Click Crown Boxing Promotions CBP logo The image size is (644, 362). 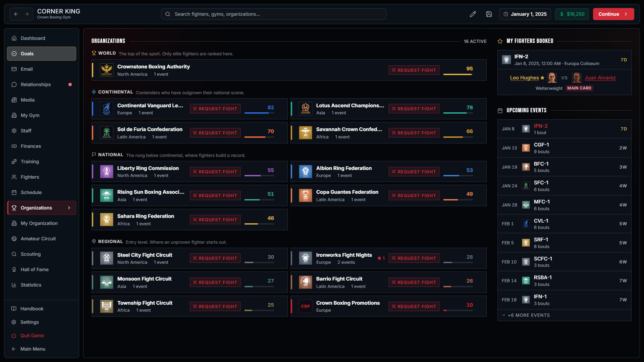[306, 306]
